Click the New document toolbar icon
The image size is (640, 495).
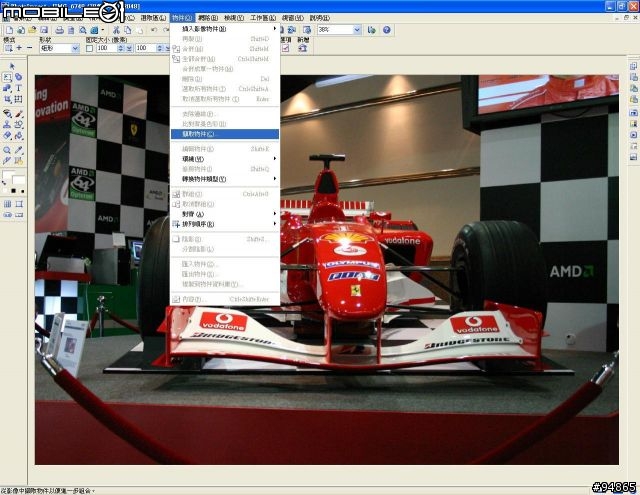(9, 30)
